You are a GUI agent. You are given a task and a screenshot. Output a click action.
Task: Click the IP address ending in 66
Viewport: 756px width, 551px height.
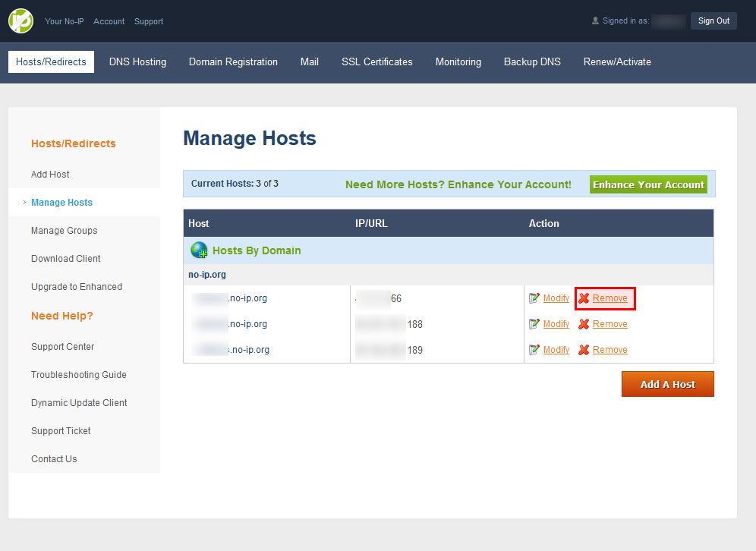tap(379, 298)
